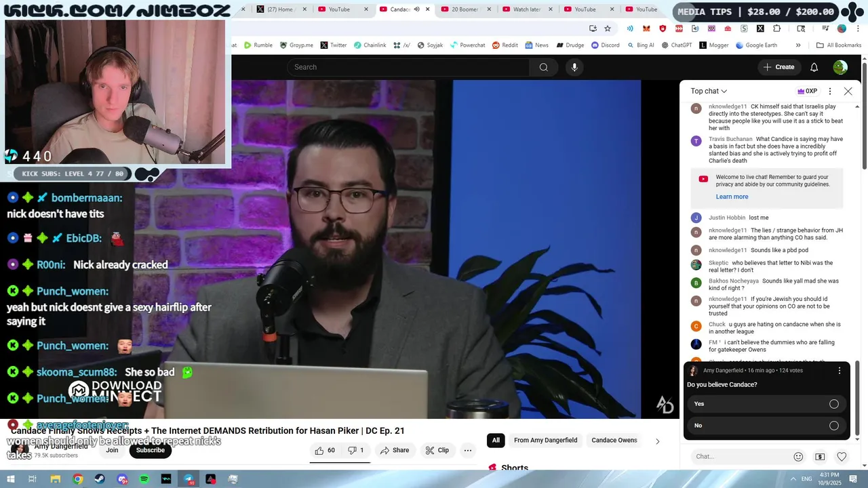Select No in the Candace poll
This screenshot has height=488, width=868.
click(766, 426)
